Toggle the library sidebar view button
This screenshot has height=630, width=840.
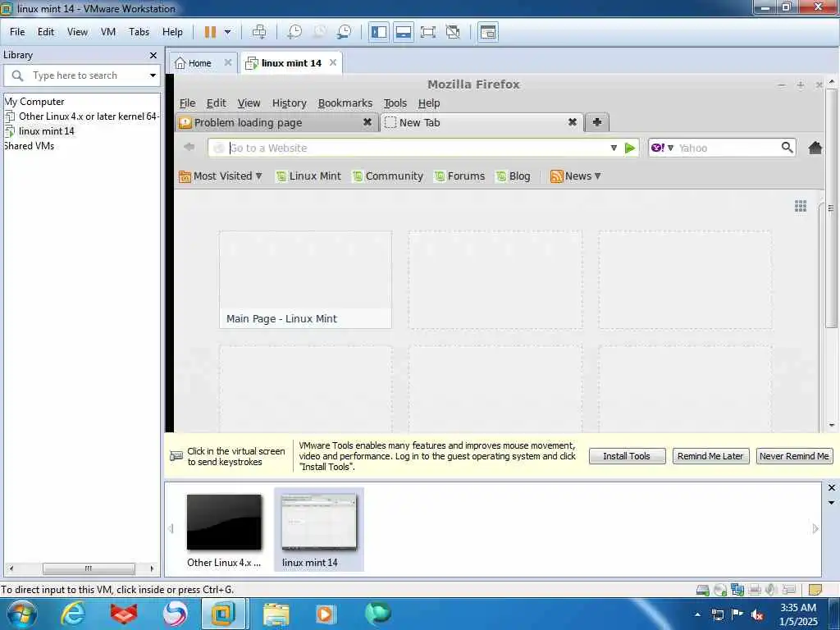click(379, 32)
